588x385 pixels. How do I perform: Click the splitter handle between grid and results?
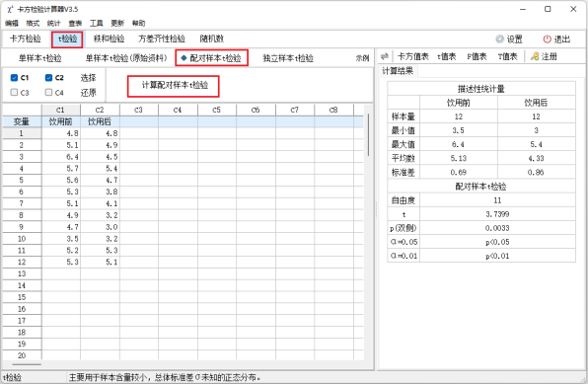click(376, 210)
